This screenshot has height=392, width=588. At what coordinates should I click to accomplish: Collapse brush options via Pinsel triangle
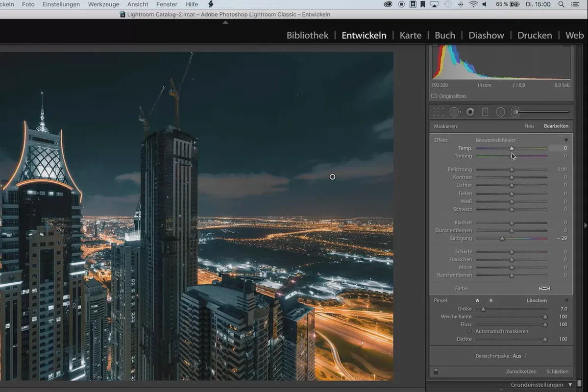click(x=566, y=300)
